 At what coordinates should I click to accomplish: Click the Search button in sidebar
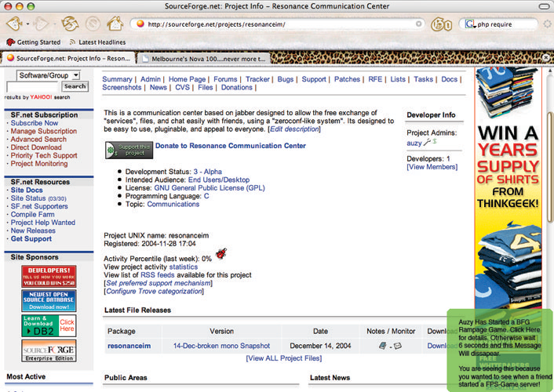pos(75,86)
